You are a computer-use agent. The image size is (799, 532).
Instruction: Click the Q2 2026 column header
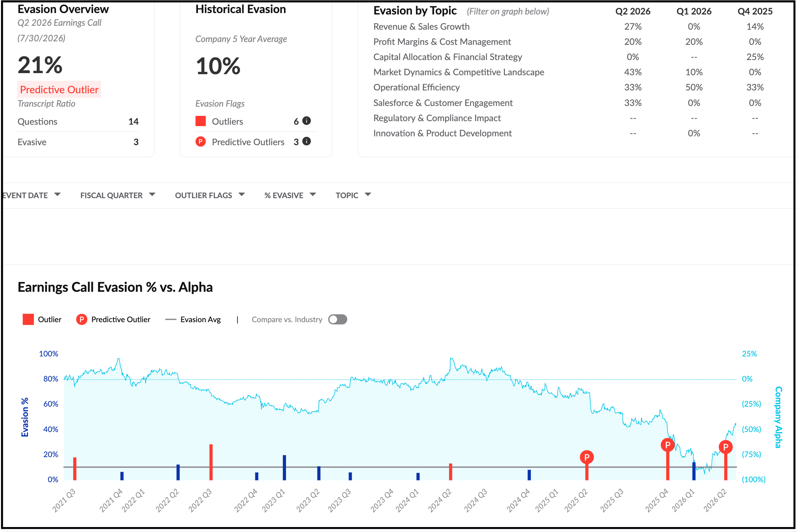tap(633, 11)
